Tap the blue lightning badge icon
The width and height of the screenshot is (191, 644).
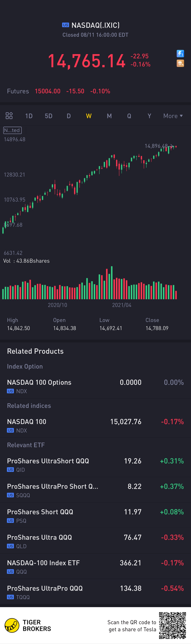180,54
